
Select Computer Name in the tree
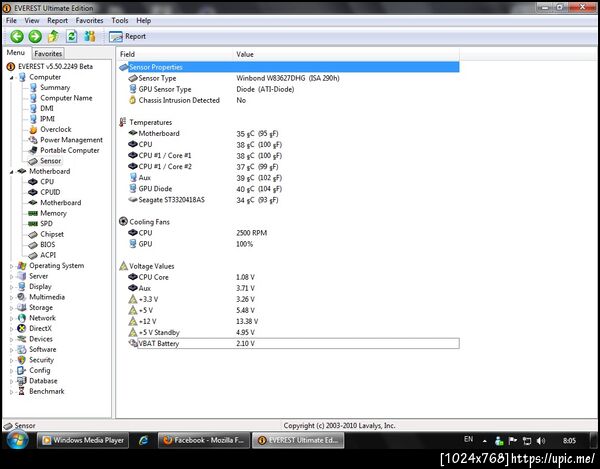pyautogui.click(x=66, y=98)
